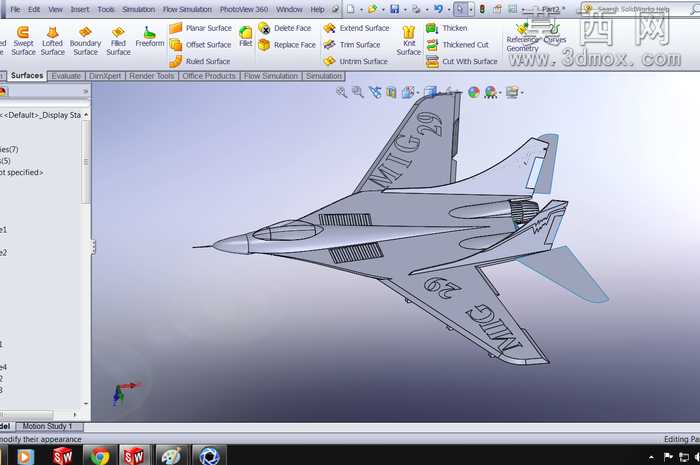Image resolution: width=700 pixels, height=465 pixels.
Task: Click Zoom to Fit in view toolbar
Action: tap(342, 92)
